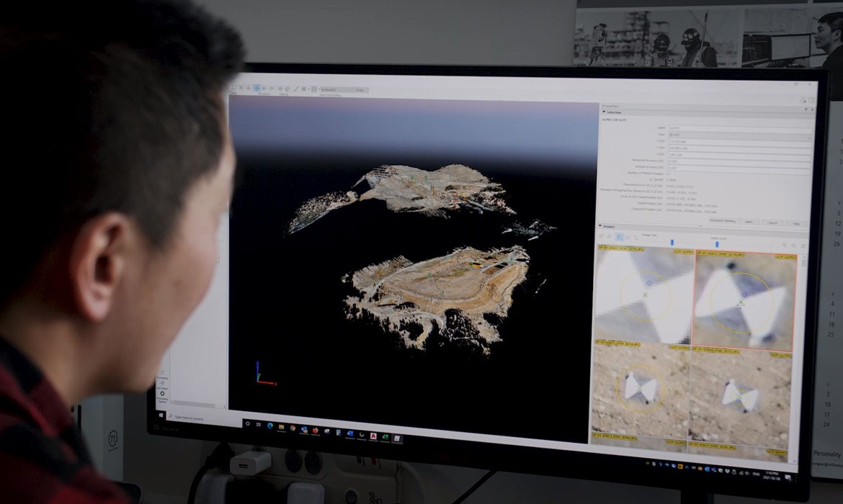Screen dimensions: 843x504
Task: Click the Apply button in the Properties panel
Action: [750, 221]
